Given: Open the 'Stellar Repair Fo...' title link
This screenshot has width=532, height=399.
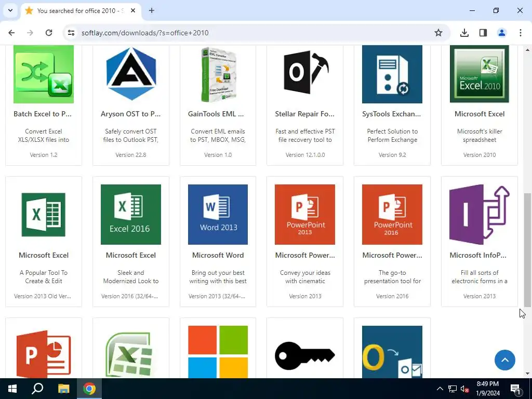Looking at the screenshot, I should pos(304,114).
